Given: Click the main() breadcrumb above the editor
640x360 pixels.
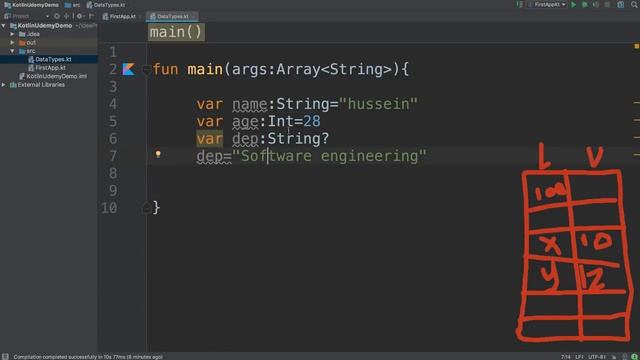Looking at the screenshot, I should click(176, 32).
